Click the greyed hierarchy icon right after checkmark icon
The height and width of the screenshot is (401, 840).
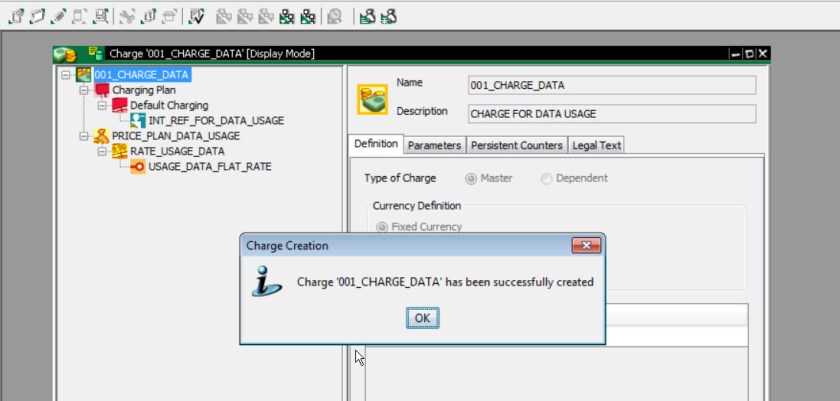224,17
